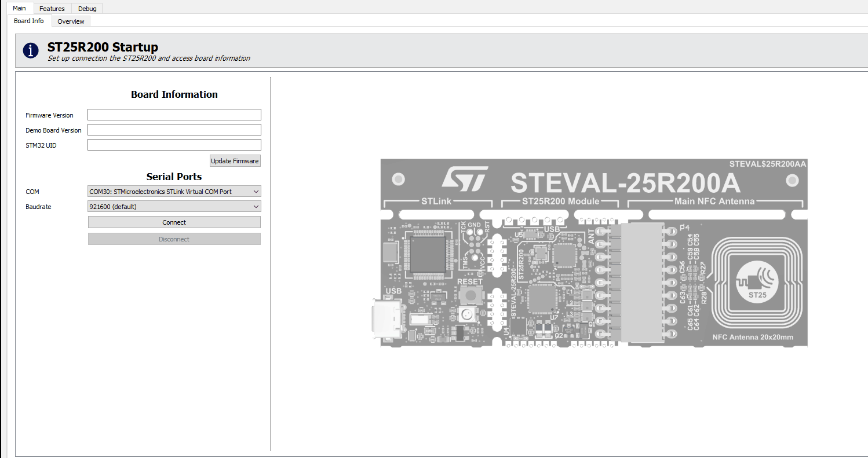Switch to the Overview sub-tab
This screenshot has width=868, height=458.
71,21
